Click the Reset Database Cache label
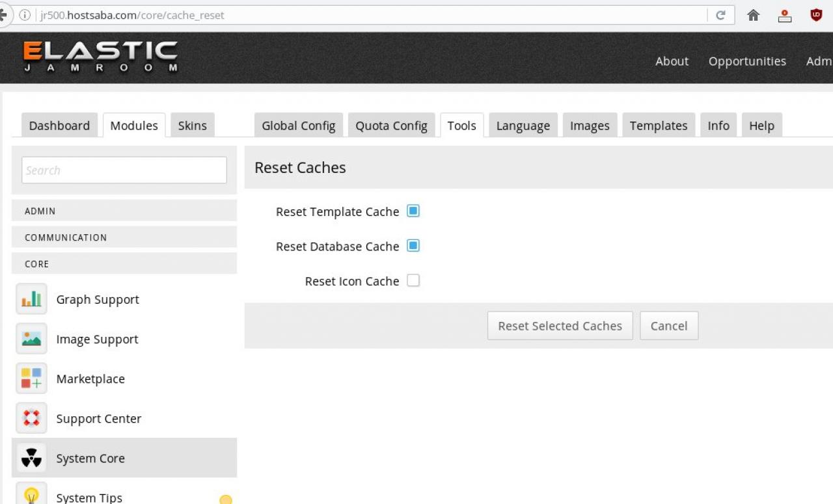Screen dimensions: 833x504 [x=337, y=246]
